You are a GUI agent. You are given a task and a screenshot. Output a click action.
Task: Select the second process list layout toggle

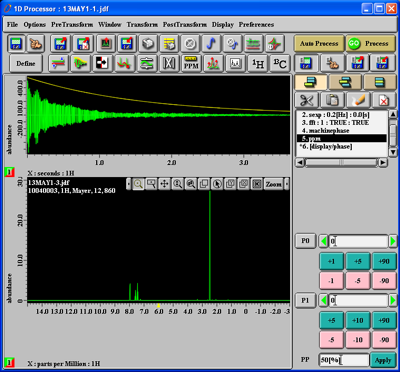pos(345,82)
